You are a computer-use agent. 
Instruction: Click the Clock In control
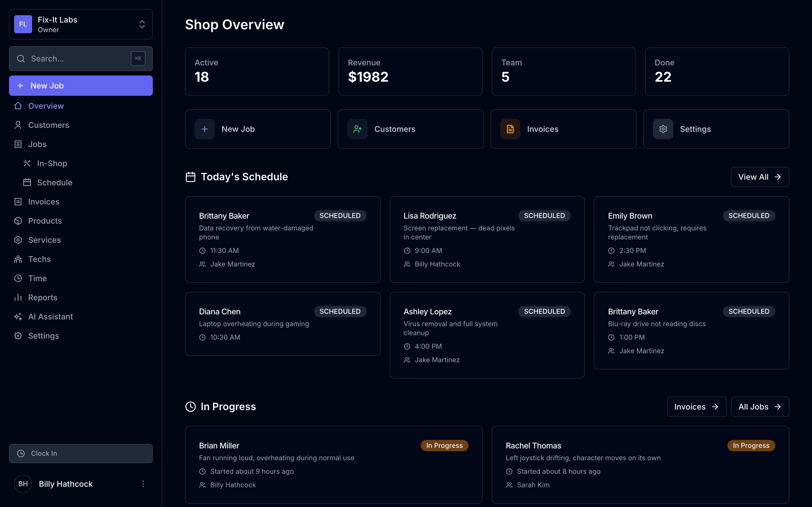pos(81,453)
